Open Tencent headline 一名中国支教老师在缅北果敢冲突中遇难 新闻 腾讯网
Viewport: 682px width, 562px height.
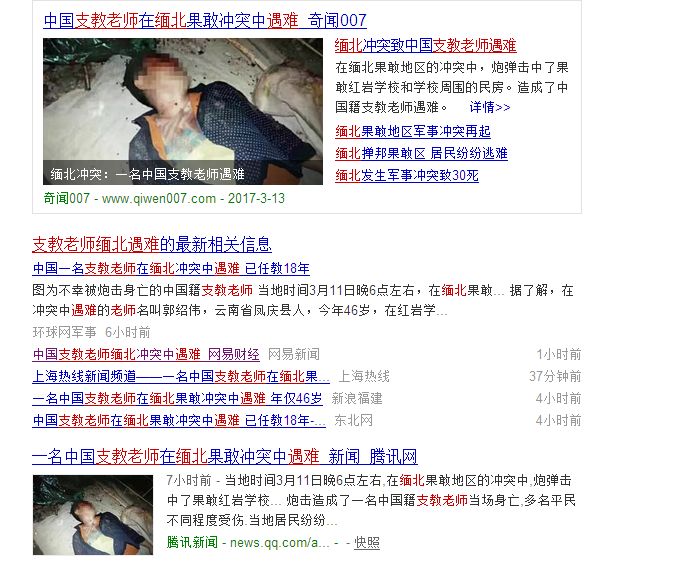click(x=225, y=457)
